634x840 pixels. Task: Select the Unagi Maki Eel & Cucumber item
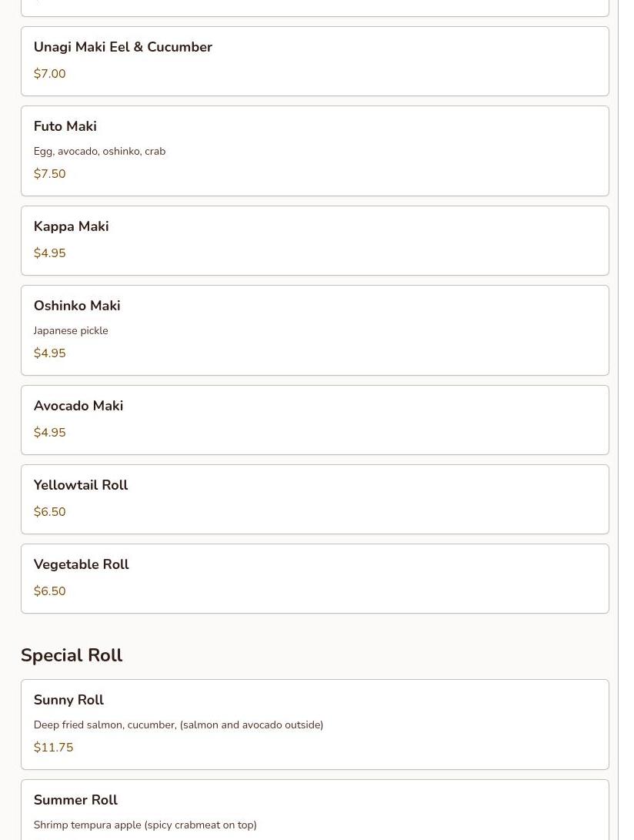coord(315,61)
